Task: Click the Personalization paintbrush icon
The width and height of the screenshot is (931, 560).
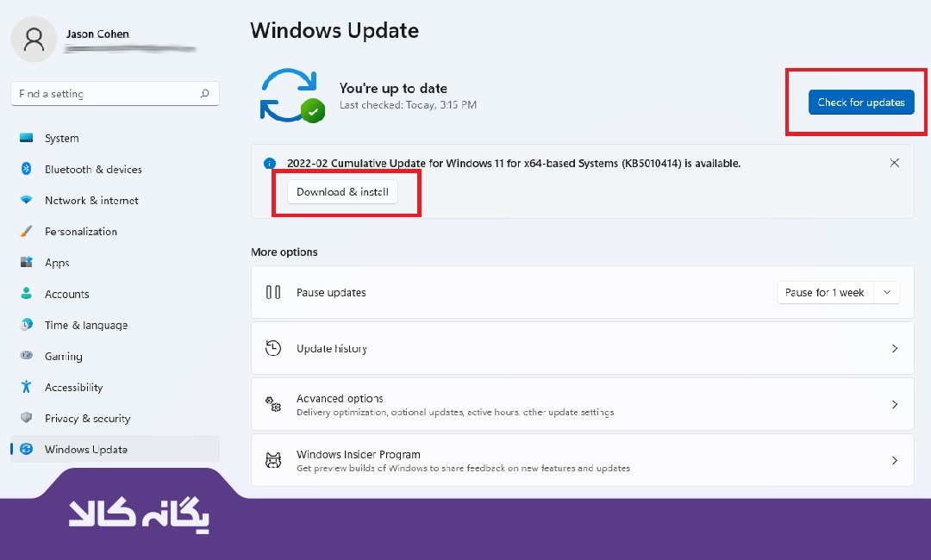Action: pos(26,231)
